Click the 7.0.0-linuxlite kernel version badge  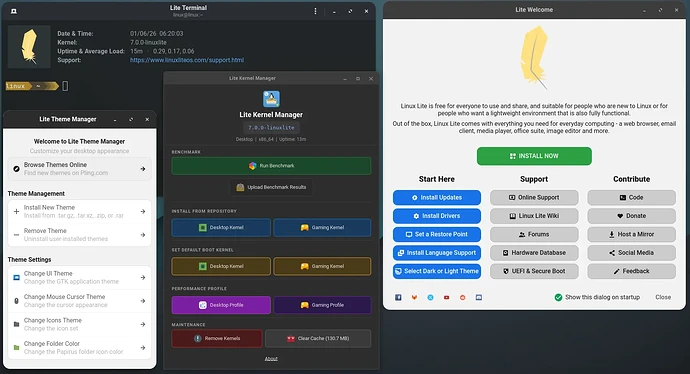(271, 128)
